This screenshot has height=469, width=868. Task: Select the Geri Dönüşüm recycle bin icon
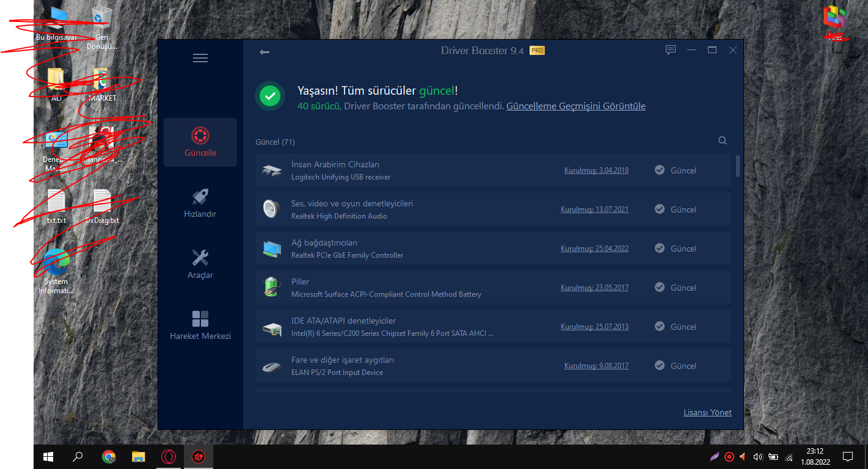(x=101, y=28)
